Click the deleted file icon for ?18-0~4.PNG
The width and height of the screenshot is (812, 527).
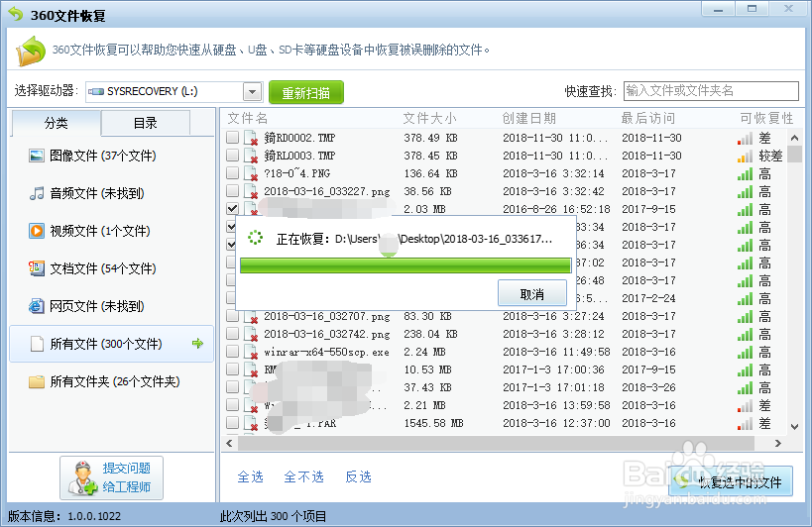pos(251,173)
